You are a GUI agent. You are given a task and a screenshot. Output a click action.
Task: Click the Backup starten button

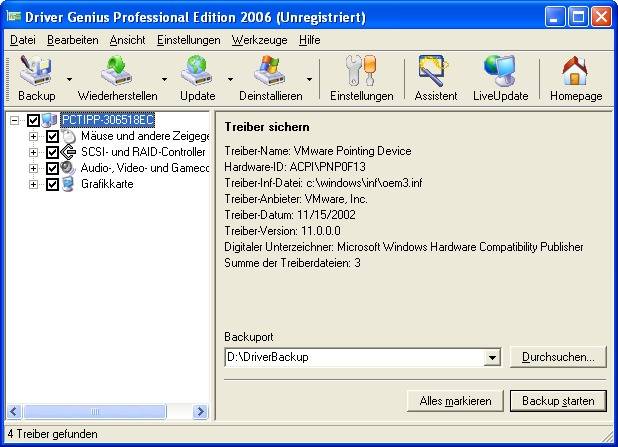click(x=558, y=401)
